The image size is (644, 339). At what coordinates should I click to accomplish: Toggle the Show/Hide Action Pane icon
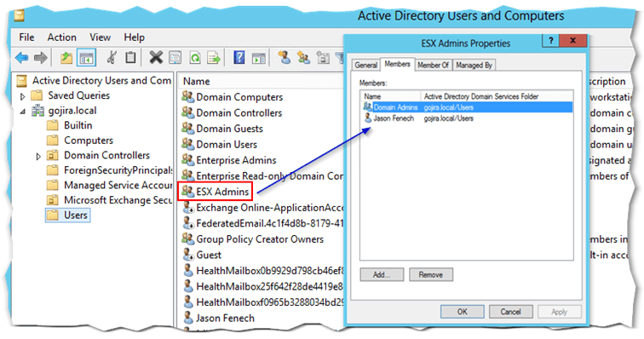(x=259, y=58)
